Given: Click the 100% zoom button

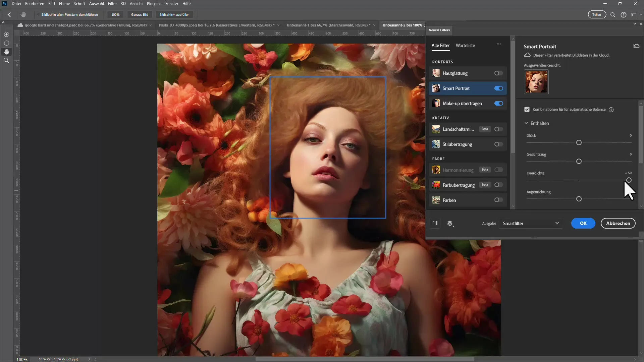Looking at the screenshot, I should (x=115, y=15).
